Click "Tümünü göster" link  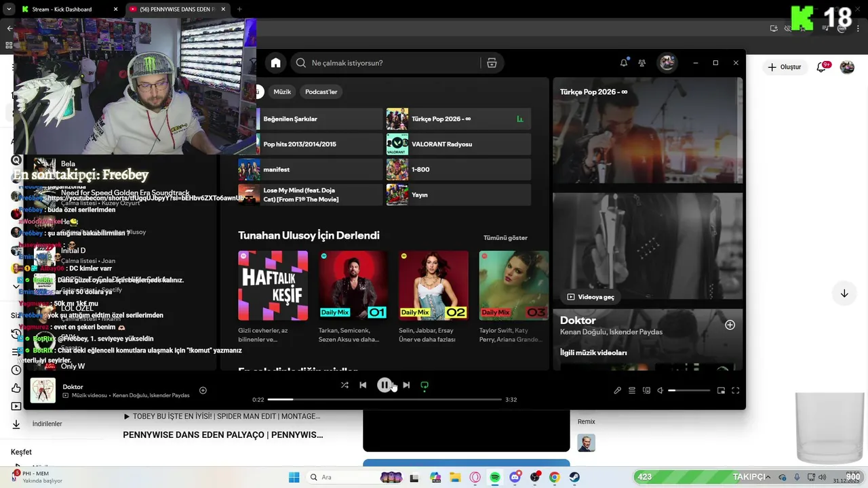coord(505,238)
